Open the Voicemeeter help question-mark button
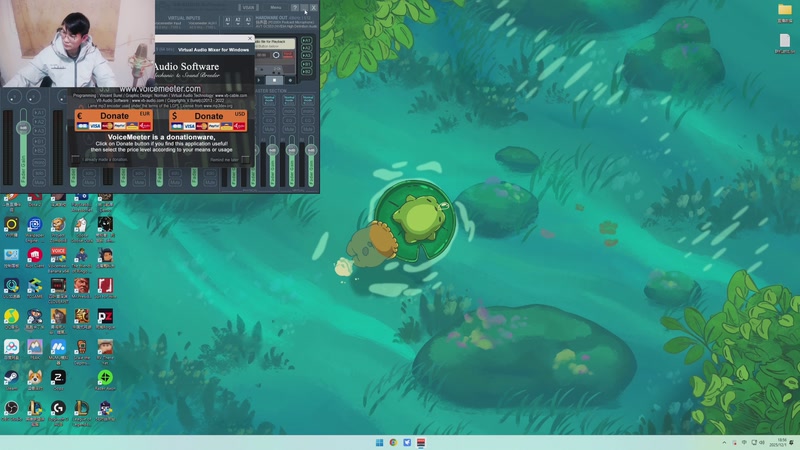800x450 pixels. [295, 8]
